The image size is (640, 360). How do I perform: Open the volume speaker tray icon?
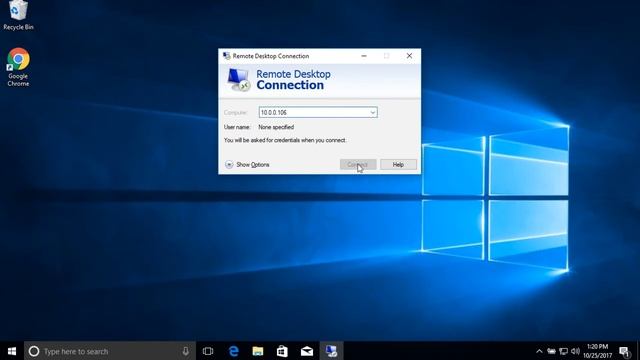576,351
